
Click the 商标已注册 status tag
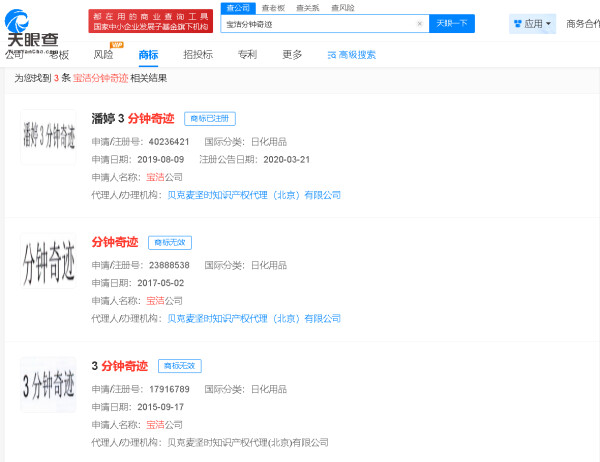210,119
